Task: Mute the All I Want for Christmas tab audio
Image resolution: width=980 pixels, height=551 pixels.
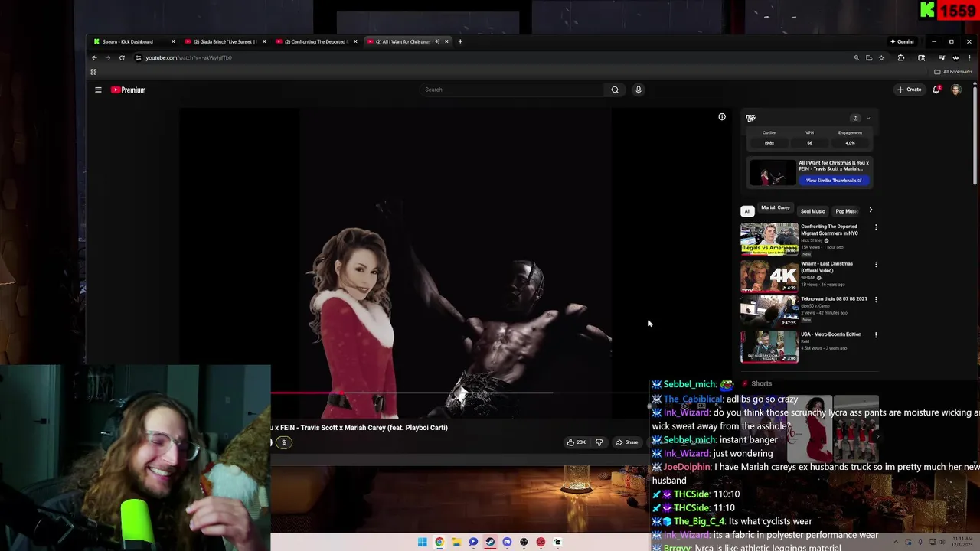Action: coord(437,41)
